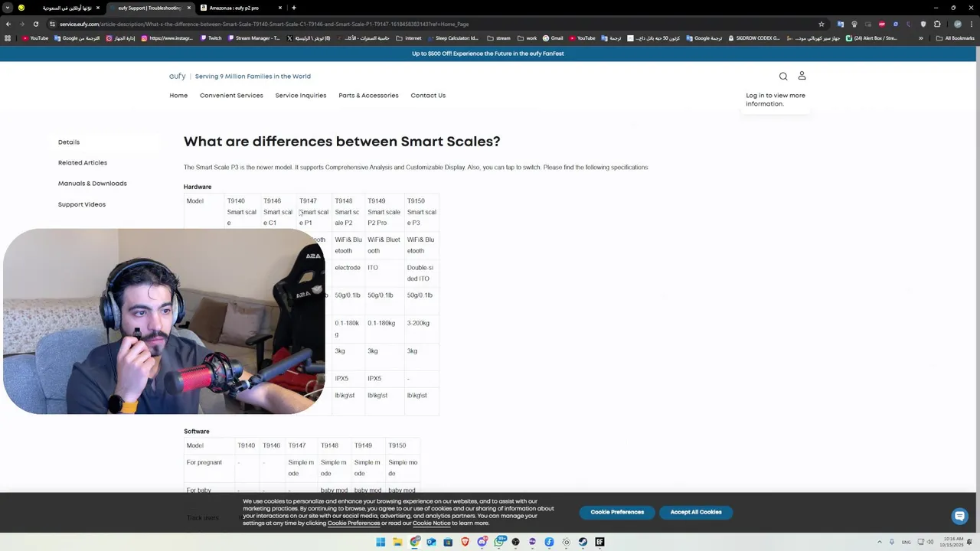Open the account profile icon
The height and width of the screenshot is (551, 980).
(802, 76)
